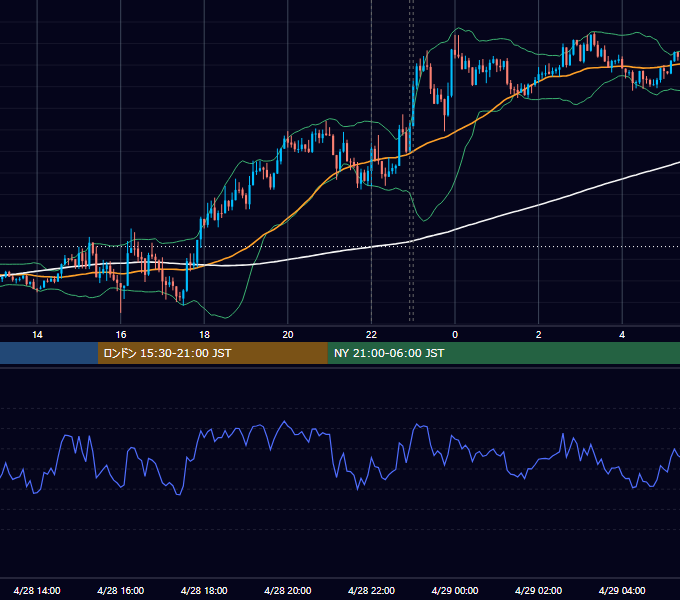Click the 4/28 22:00 date label
The image size is (680, 600).
point(371,590)
